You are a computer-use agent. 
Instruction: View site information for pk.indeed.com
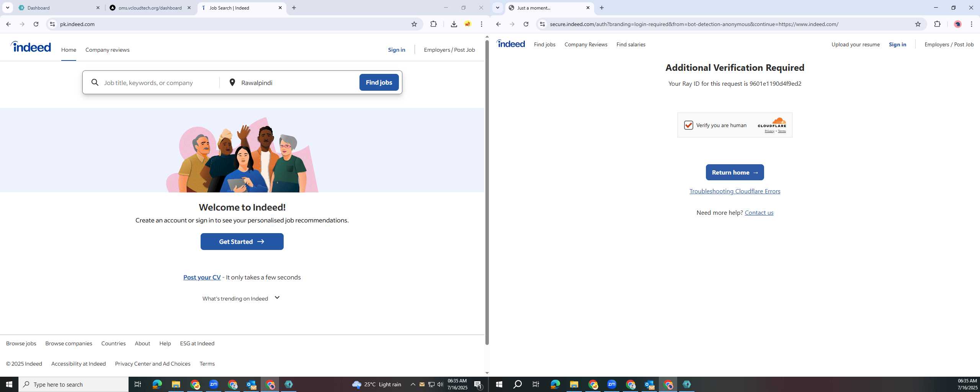(52, 24)
